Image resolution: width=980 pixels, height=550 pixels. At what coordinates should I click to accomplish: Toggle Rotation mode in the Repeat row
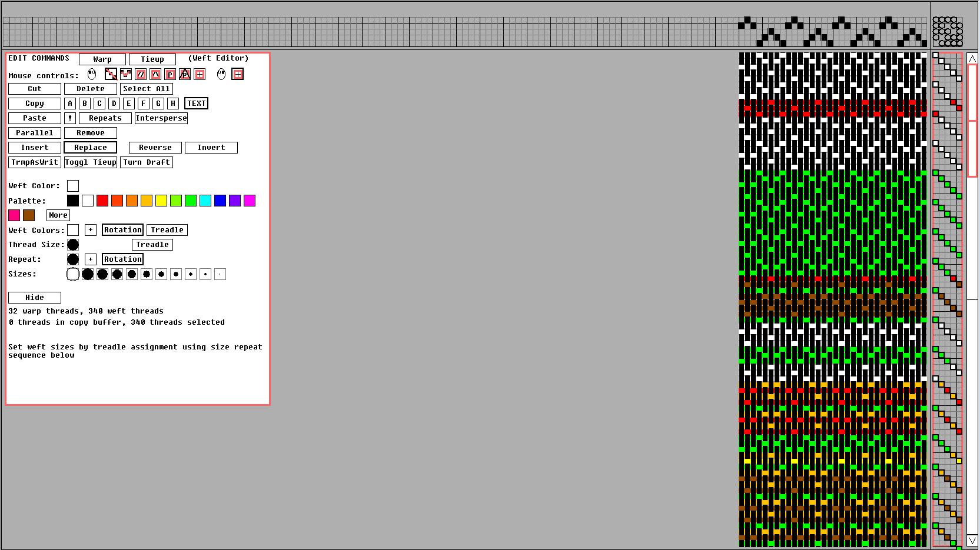click(x=122, y=259)
